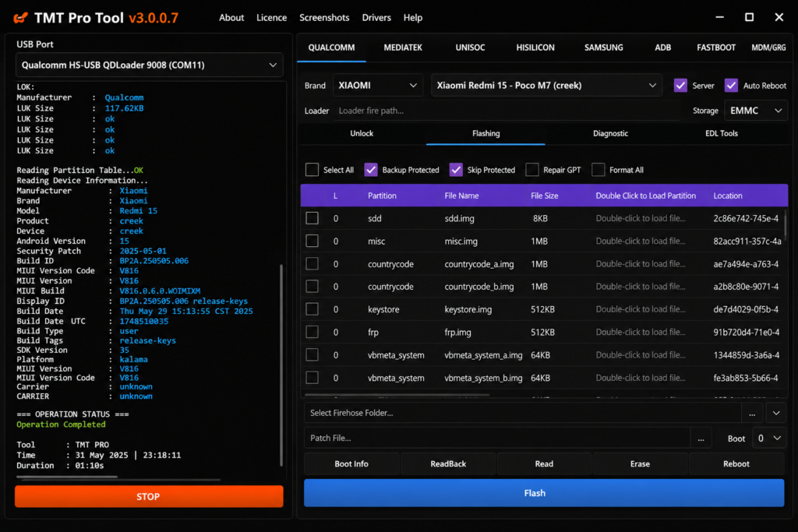The height and width of the screenshot is (532, 798).
Task: Switch to the HISILICON tab
Action: click(x=535, y=48)
